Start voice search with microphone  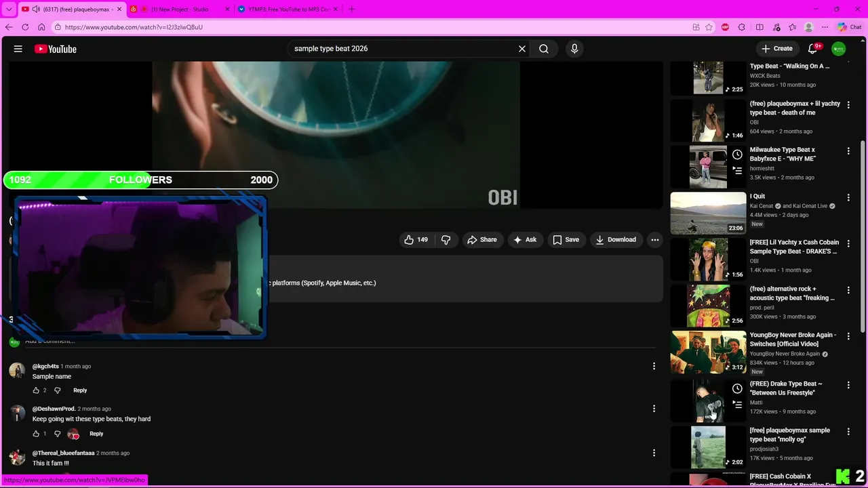pos(574,49)
